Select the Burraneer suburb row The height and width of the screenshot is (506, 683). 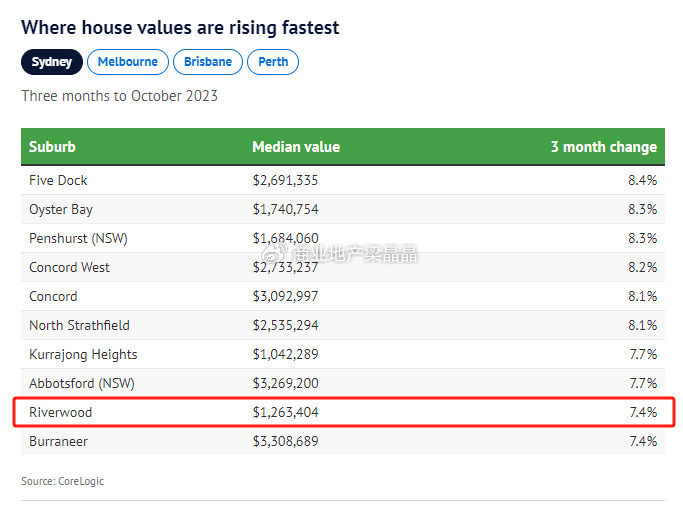pos(61,441)
